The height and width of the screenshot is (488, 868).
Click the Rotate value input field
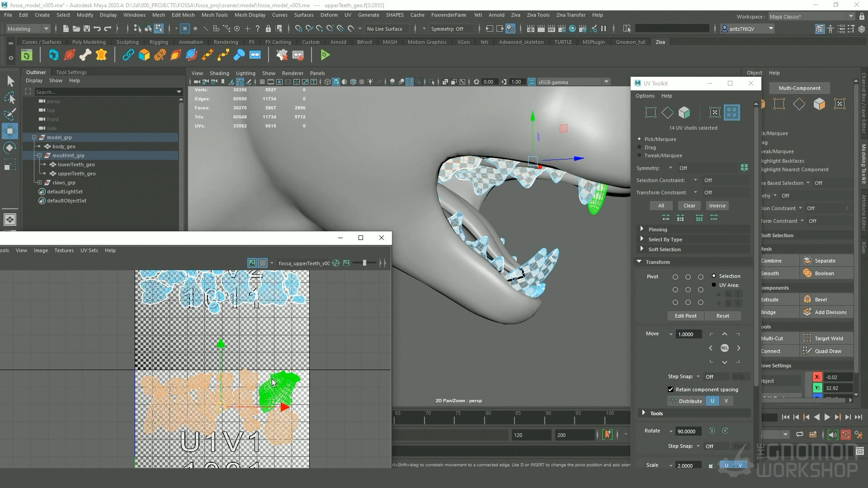click(688, 432)
